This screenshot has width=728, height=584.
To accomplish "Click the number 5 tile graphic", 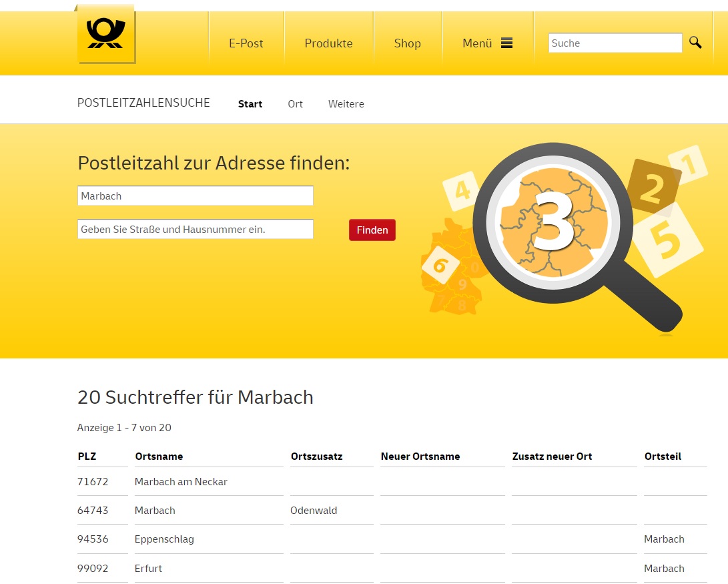I will pos(667,242).
